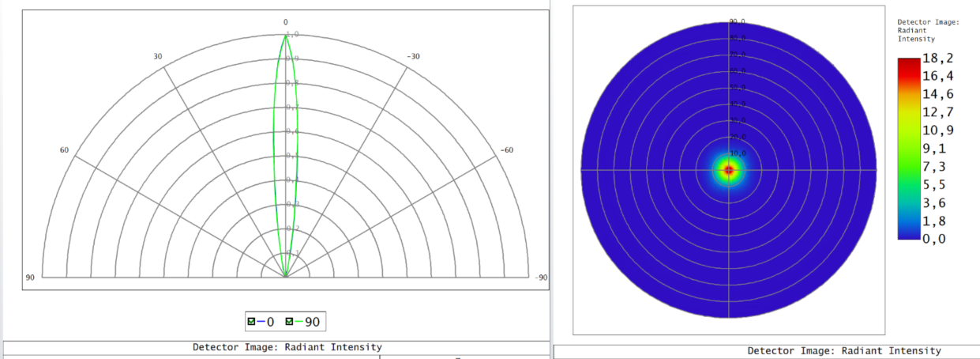Click the 12,7 value on the color scale
Image resolution: width=980 pixels, height=359 pixels.
coord(938,111)
